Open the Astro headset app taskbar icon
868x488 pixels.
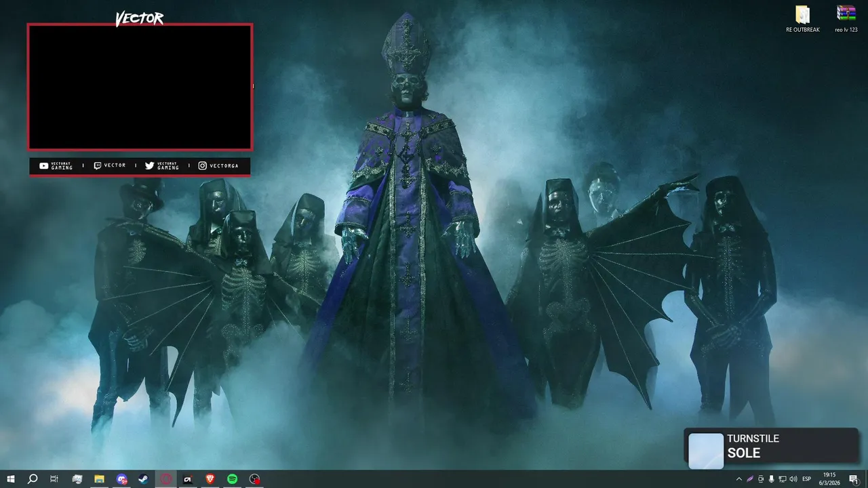pyautogui.click(x=188, y=479)
